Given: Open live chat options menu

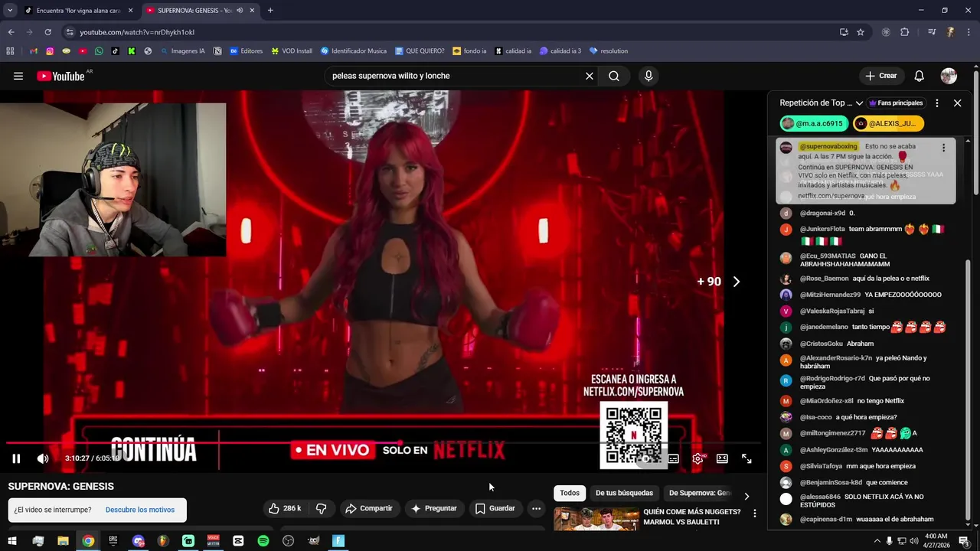Looking at the screenshot, I should click(936, 103).
